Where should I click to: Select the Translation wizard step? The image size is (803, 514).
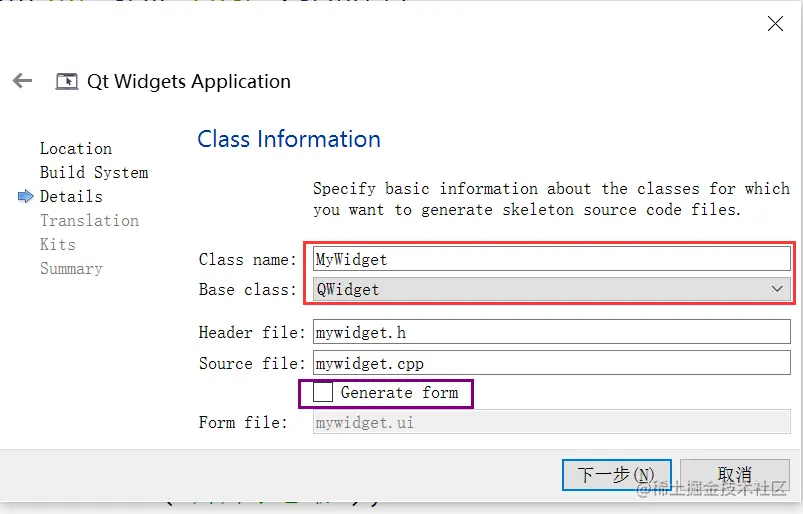(90, 221)
